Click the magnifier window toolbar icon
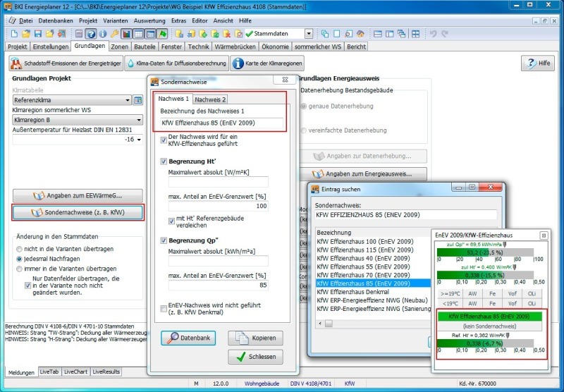 (348, 34)
